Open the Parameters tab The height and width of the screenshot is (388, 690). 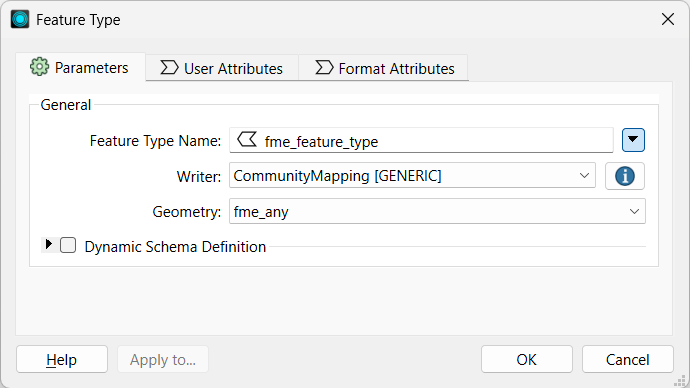tap(80, 67)
